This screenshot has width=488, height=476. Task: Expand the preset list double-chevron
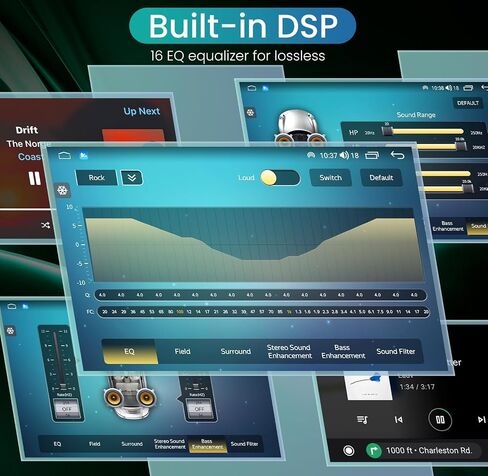[132, 178]
